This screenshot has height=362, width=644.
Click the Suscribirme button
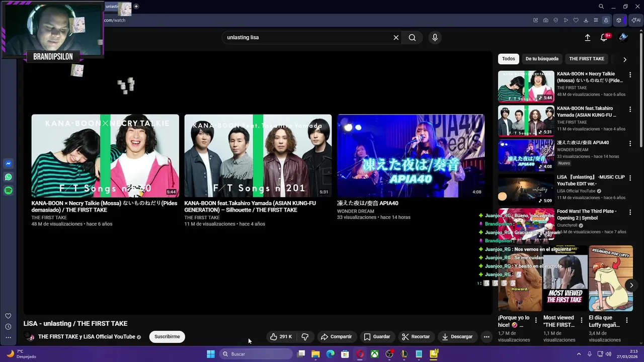(x=167, y=337)
